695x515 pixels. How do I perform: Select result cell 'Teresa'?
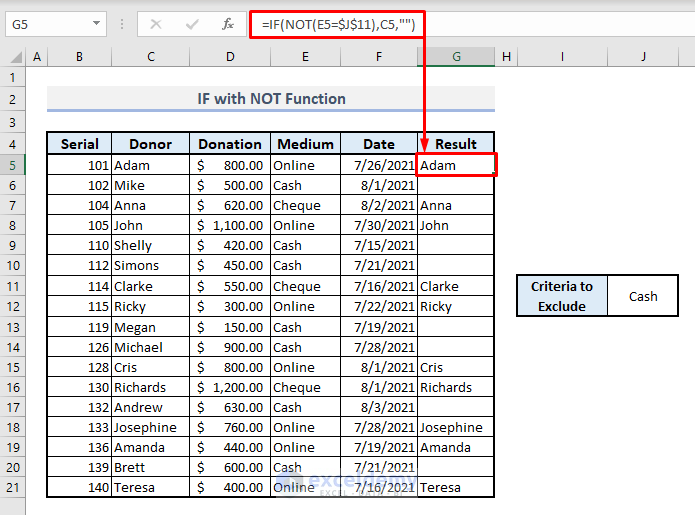(456, 487)
